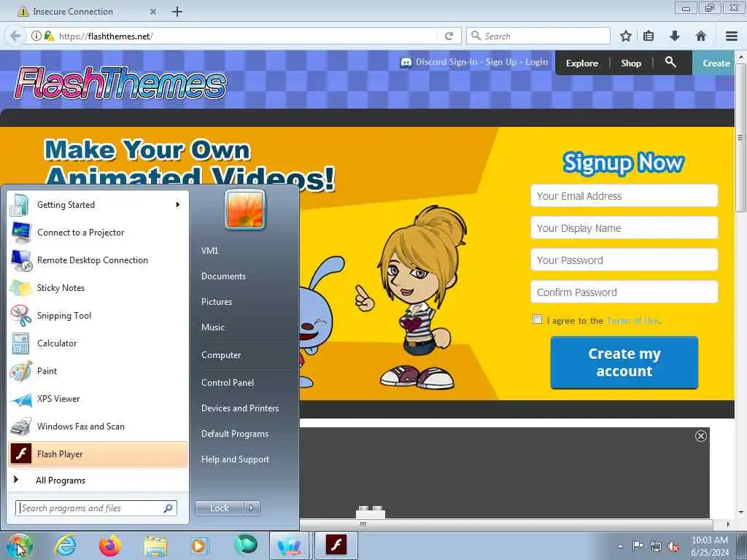This screenshot has height=560, width=747.
Task: Open Documents from Start menu
Action: click(x=223, y=276)
